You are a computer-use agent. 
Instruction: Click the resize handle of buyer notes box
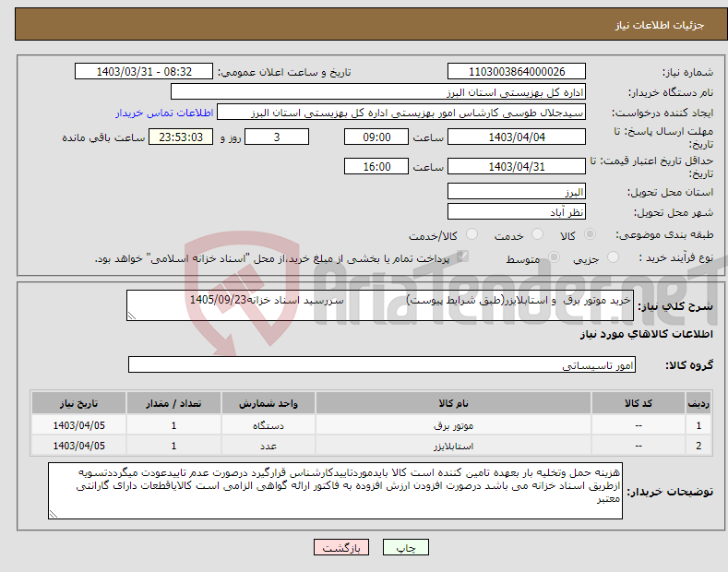(x=54, y=514)
